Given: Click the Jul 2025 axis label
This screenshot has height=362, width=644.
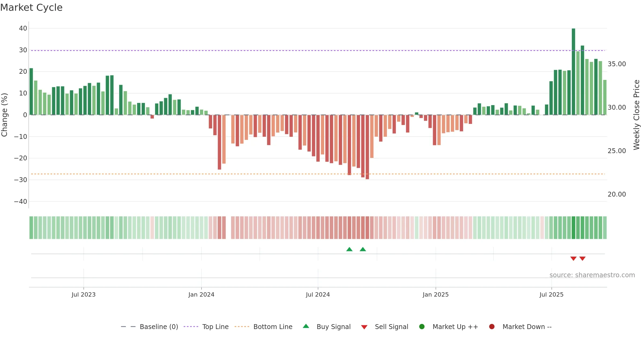Looking at the screenshot, I should pos(551,295).
